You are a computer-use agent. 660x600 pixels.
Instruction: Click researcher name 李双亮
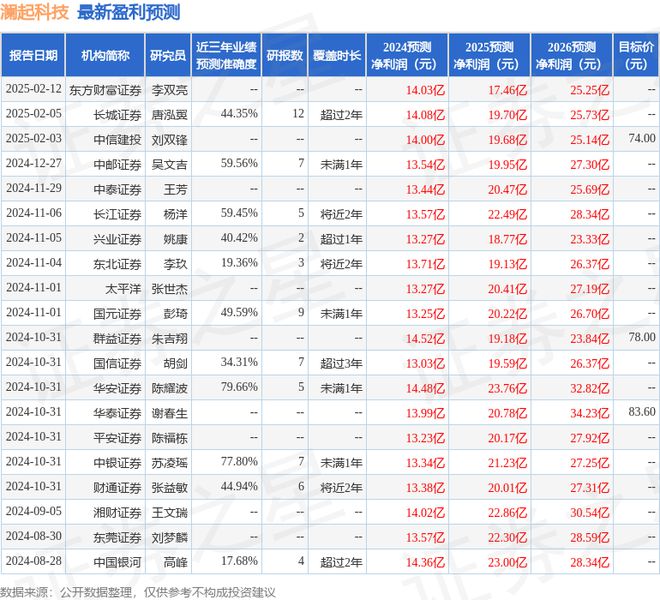170,90
